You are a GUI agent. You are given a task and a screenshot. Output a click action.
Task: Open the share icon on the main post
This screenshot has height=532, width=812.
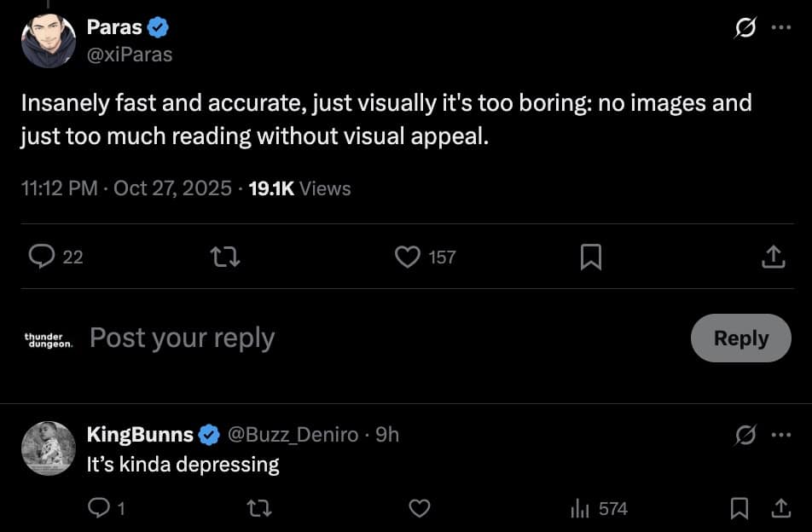pos(774,257)
